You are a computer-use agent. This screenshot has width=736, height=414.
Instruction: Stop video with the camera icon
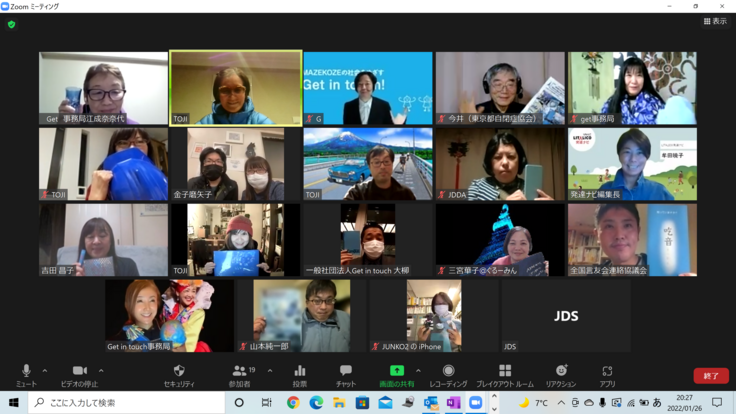[x=80, y=371]
